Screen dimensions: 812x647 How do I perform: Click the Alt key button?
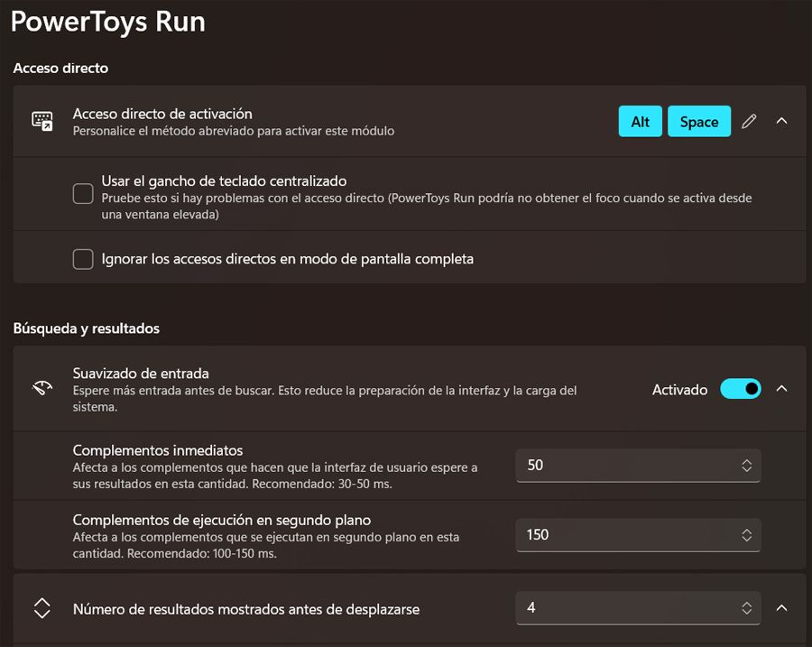click(x=640, y=121)
